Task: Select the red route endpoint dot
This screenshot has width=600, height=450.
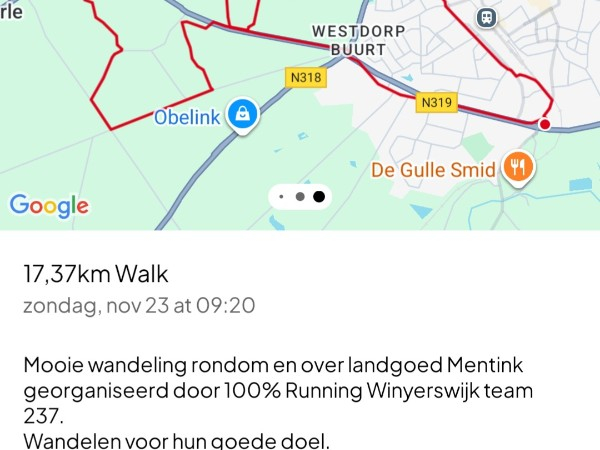Action: (x=545, y=124)
